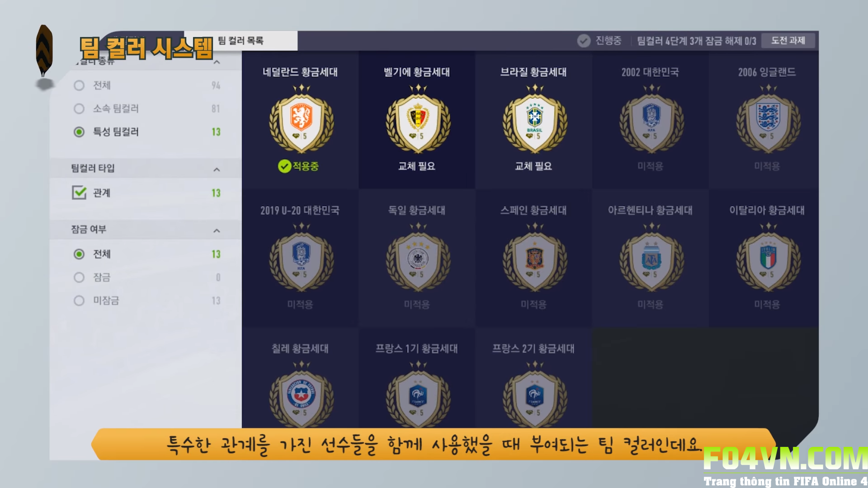Collapse the 팀컬러 타입 section chevron
Screen dimensions: 868x488
pos(217,169)
